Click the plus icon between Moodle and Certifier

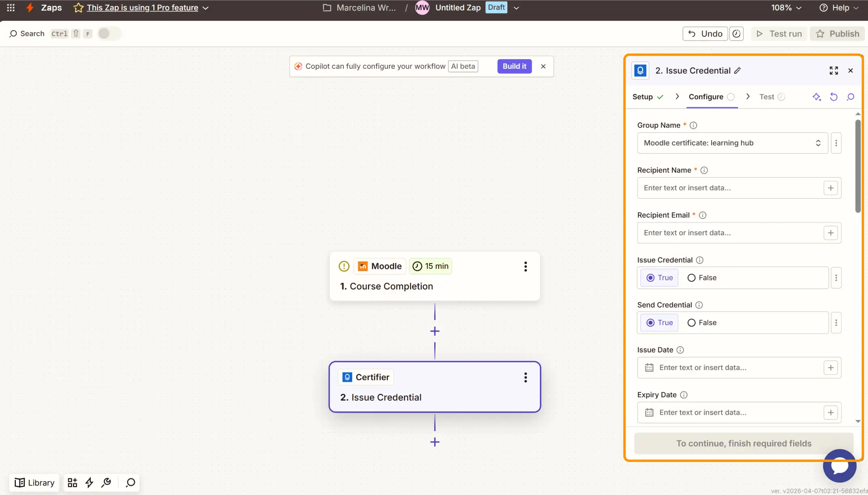point(435,331)
